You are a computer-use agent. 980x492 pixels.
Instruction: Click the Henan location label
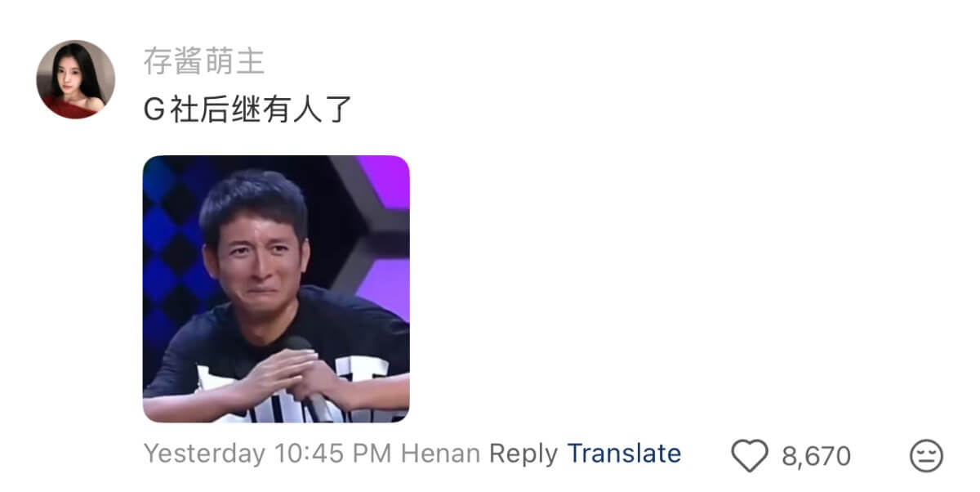441,454
